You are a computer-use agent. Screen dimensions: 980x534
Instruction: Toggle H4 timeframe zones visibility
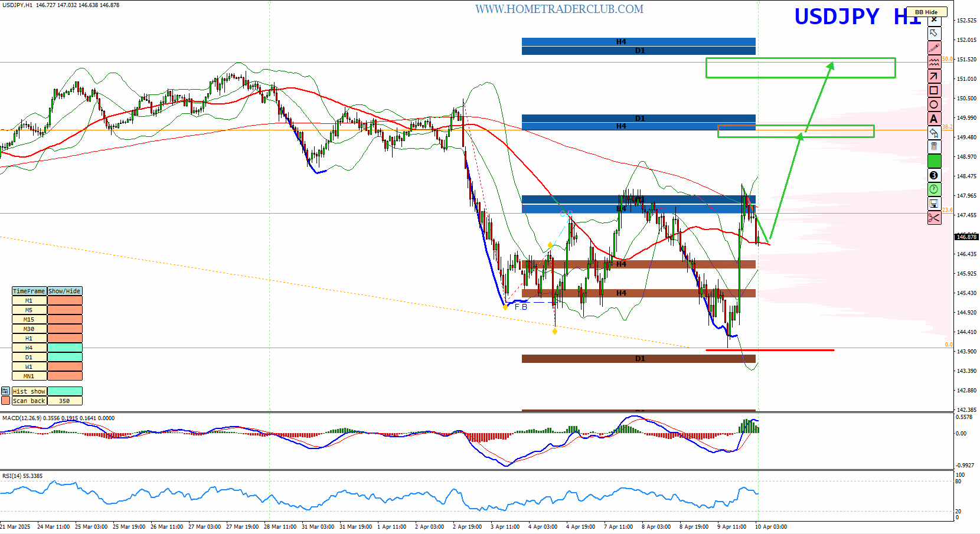64,348
